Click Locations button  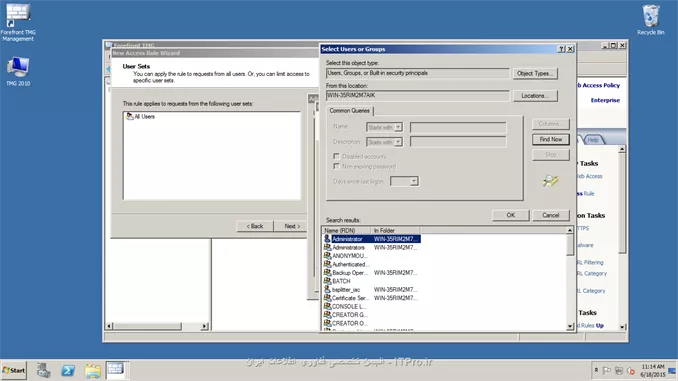535,96
